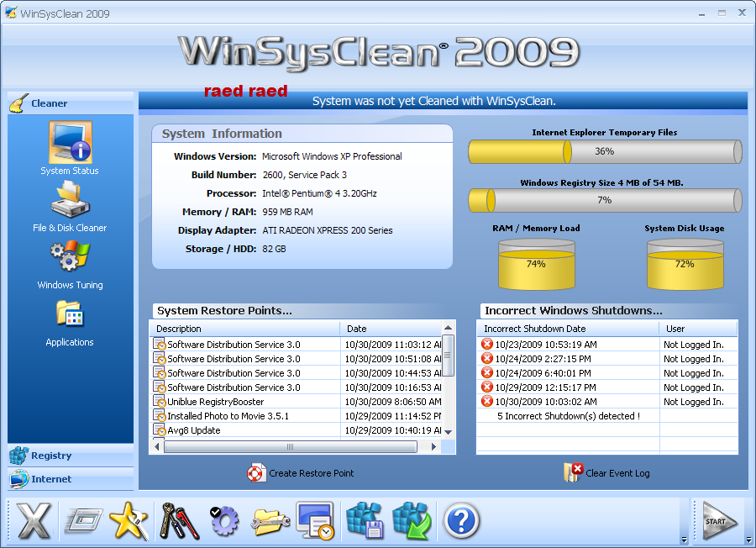Switch to the Cleaner section tab
The image size is (756, 548).
(x=71, y=103)
